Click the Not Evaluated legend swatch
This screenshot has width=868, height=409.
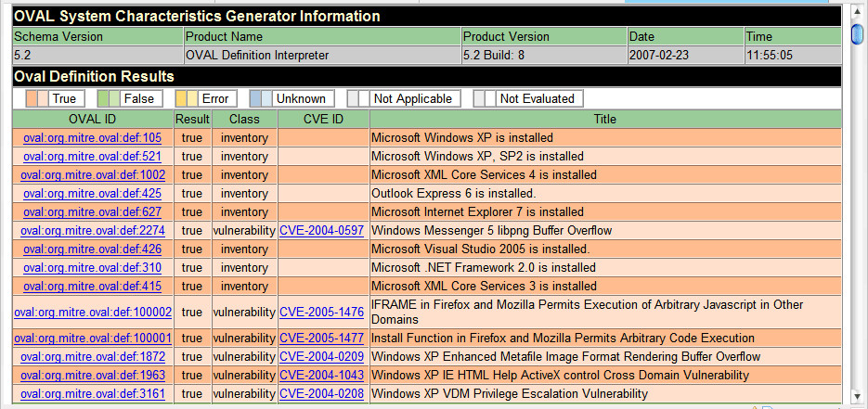[485, 99]
